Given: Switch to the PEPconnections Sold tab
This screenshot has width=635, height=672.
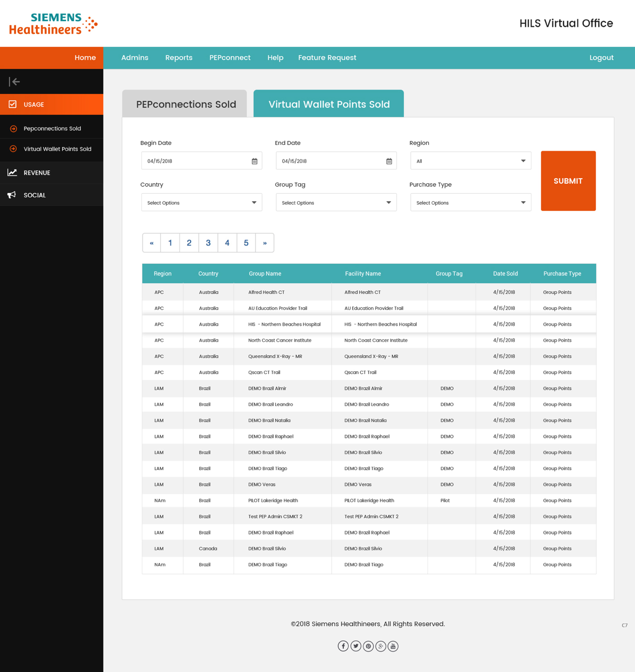Looking at the screenshot, I should click(185, 104).
